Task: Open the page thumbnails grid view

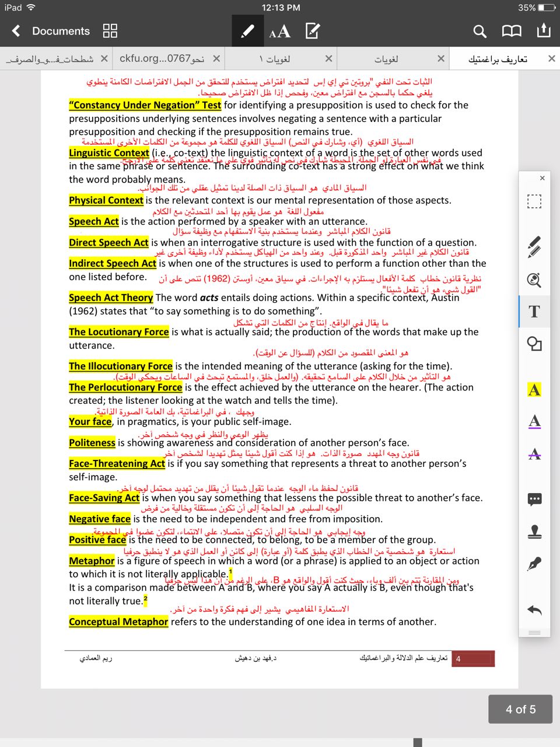Action: point(110,31)
